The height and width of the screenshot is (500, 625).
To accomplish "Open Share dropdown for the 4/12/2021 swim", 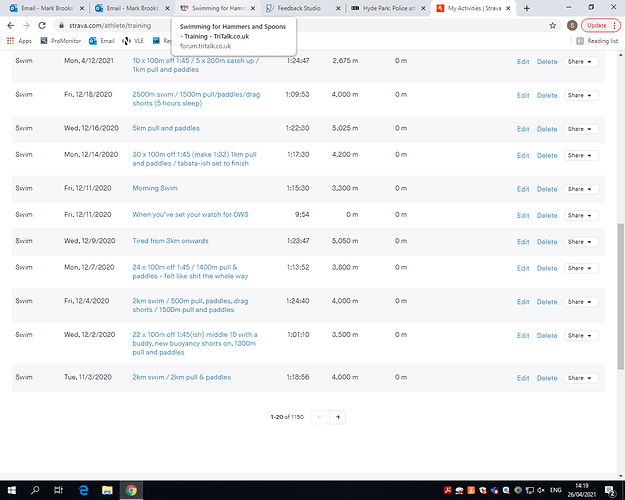I will (x=581, y=62).
